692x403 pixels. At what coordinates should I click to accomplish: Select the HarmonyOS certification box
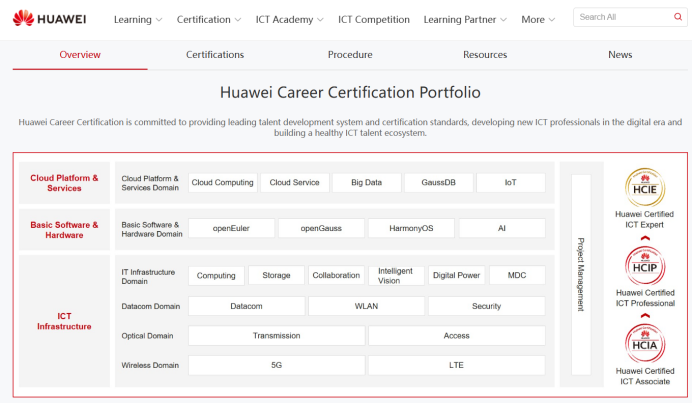(411, 228)
